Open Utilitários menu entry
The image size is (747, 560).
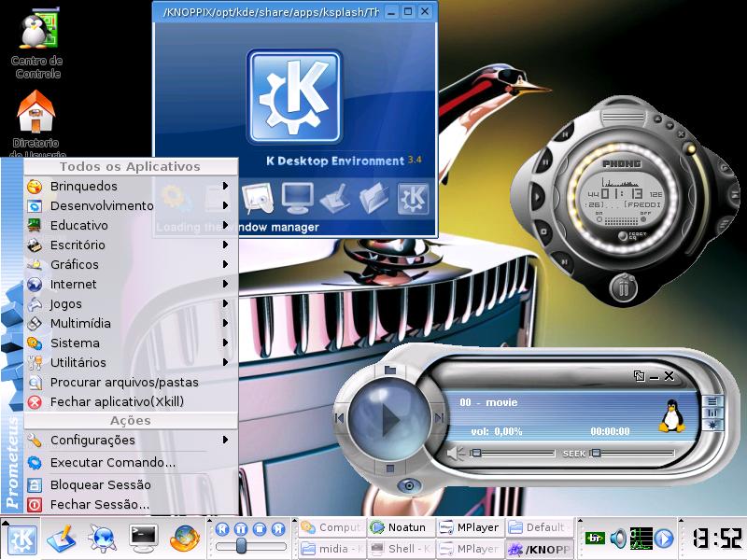coord(131,362)
